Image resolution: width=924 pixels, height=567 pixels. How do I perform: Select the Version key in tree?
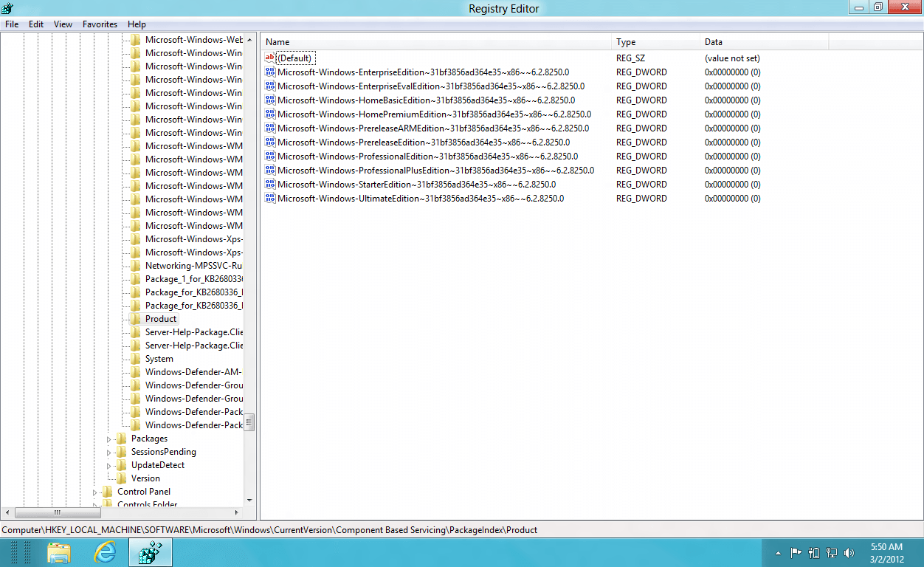(145, 478)
